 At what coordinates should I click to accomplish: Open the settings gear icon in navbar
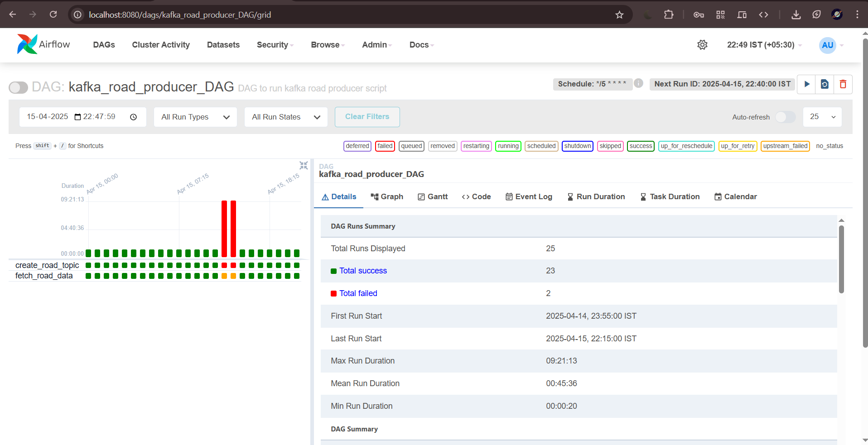tap(702, 45)
